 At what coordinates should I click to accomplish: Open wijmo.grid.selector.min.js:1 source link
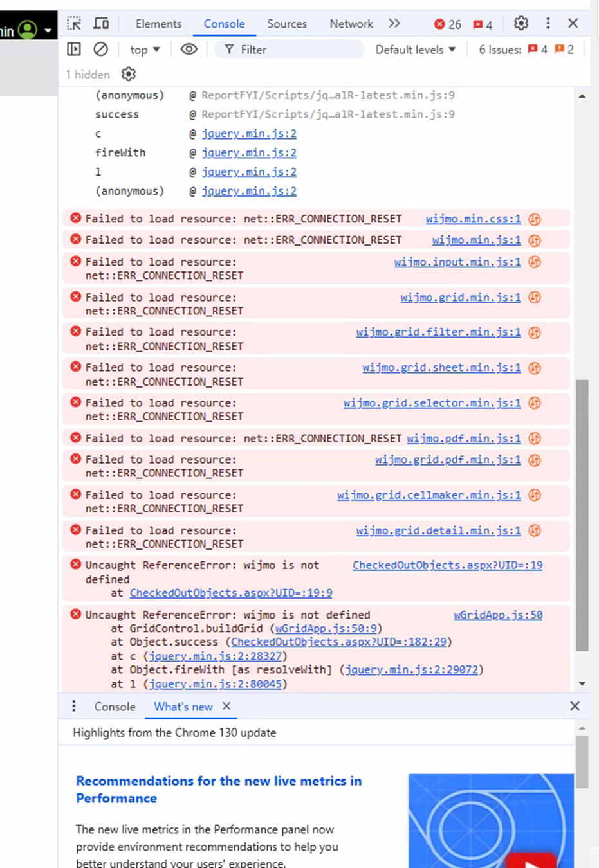pos(432,403)
